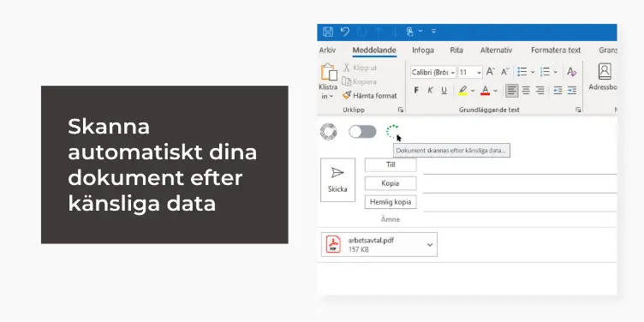Expand the numbered list style arrow
Image resolution: width=644 pixels, height=322 pixels.
click(555, 72)
